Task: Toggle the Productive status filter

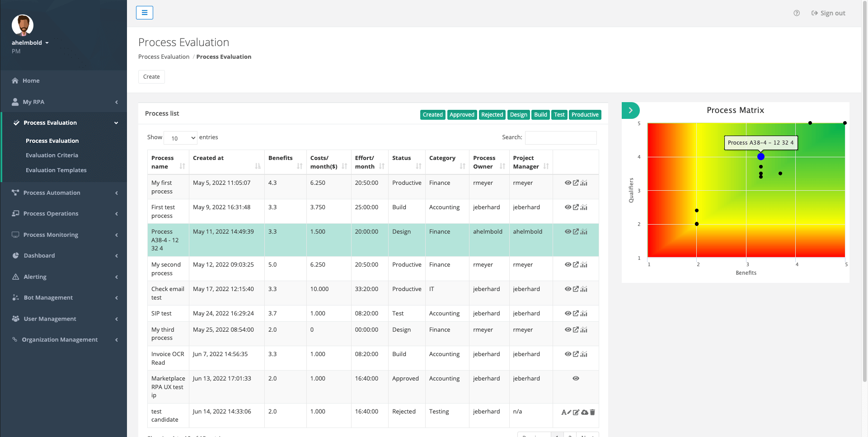Action: (585, 115)
